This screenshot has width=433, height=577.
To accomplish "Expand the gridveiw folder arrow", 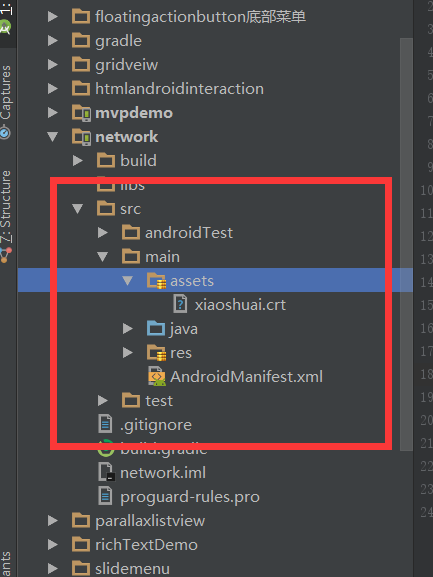I will [53, 65].
